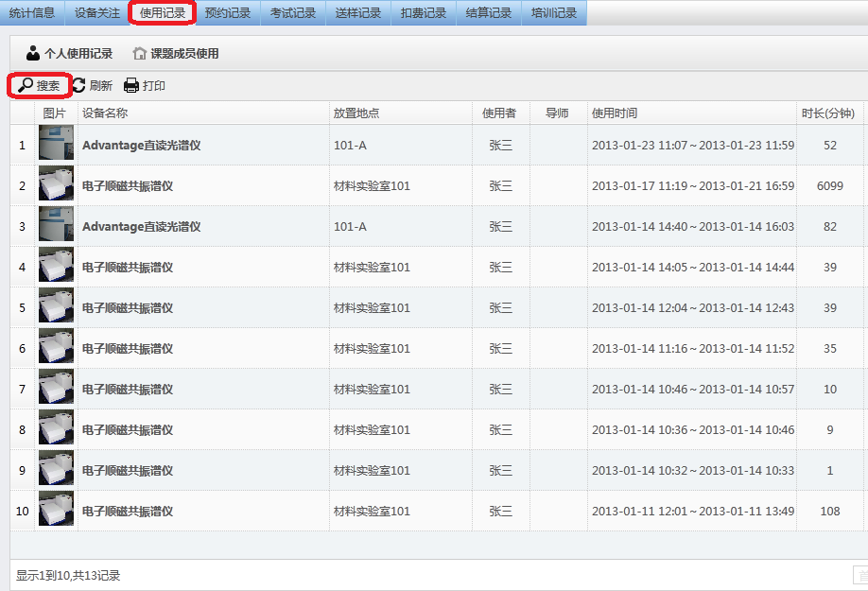Select the group member usage house icon

(140, 54)
